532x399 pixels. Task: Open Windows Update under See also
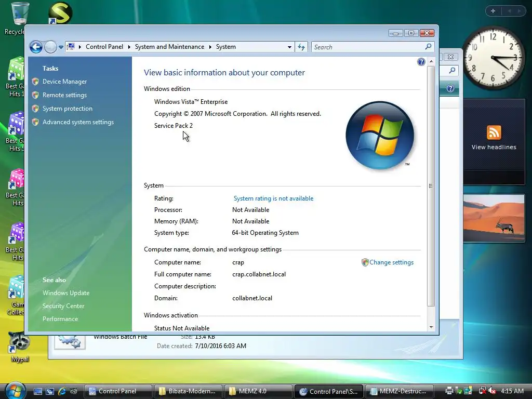(x=66, y=293)
